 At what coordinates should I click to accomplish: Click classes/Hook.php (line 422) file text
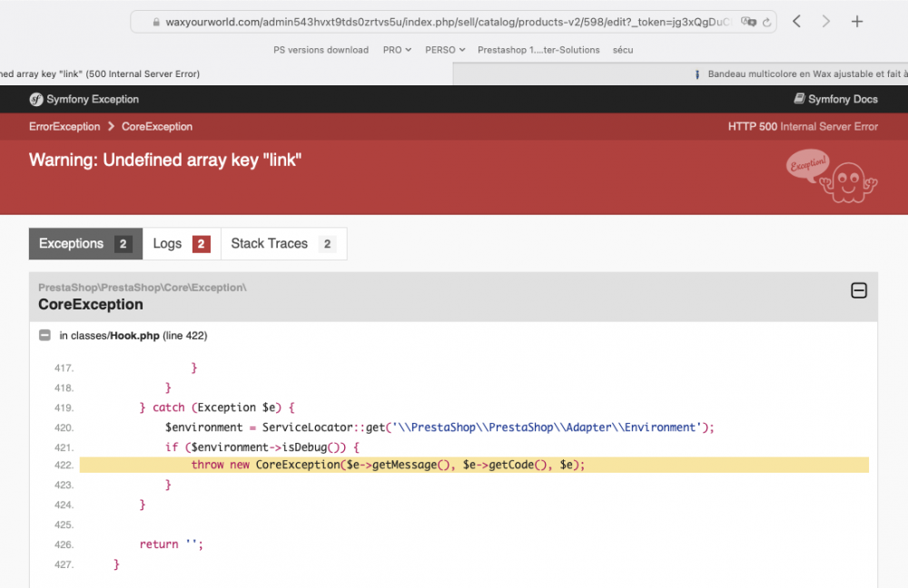tap(133, 336)
